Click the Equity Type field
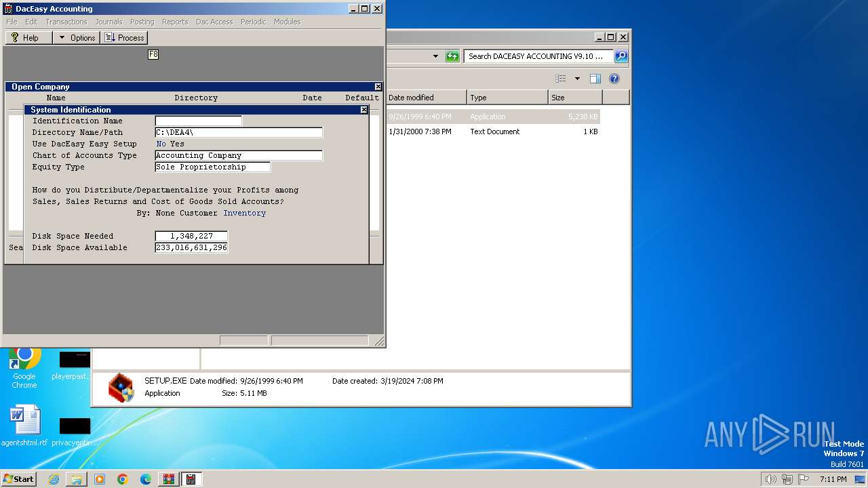868x488 pixels. 212,167
